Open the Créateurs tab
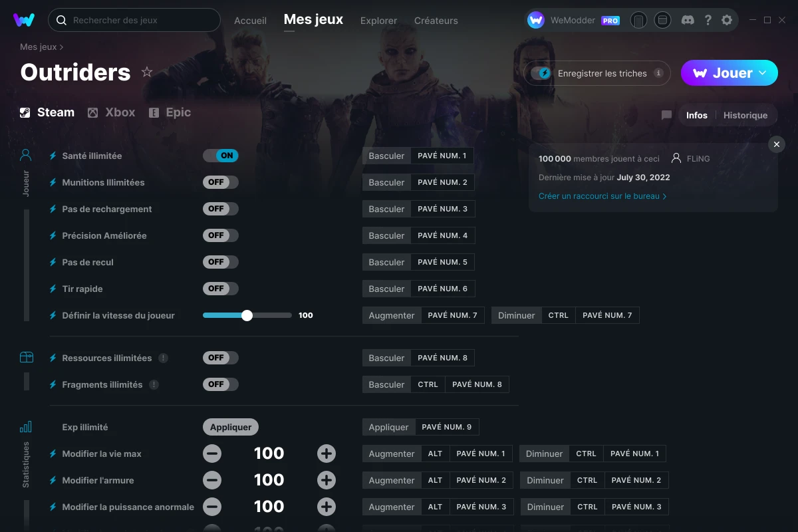 (x=436, y=21)
